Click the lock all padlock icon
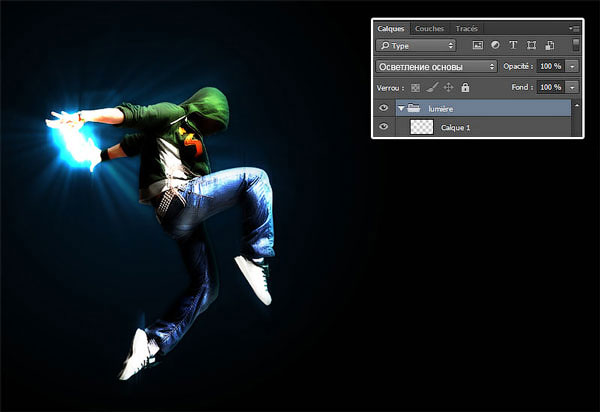600x412 pixels. point(465,88)
